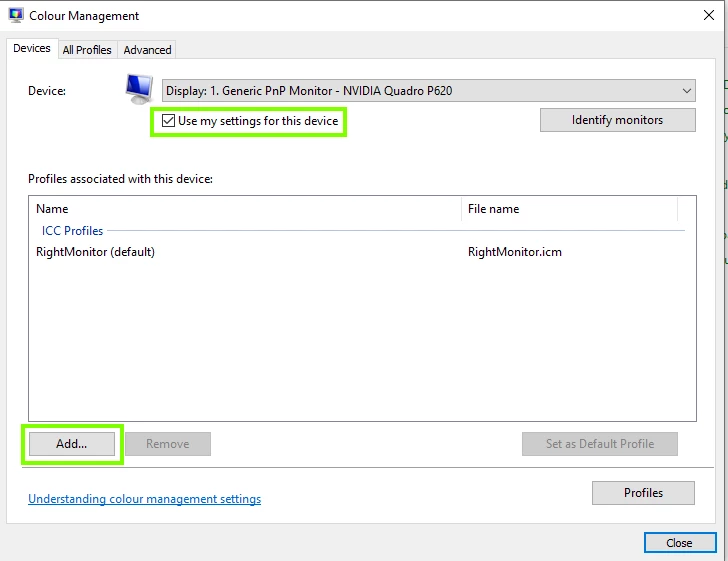Click Set as Default Profile button
The width and height of the screenshot is (728, 561).
[600, 444]
